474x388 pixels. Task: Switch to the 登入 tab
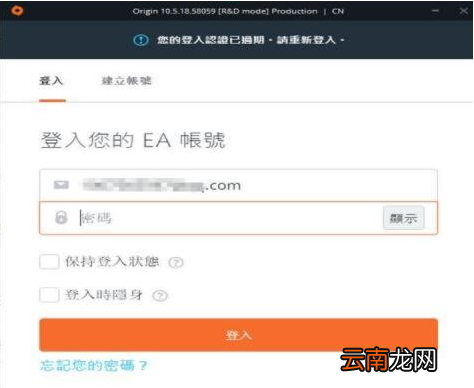point(51,81)
